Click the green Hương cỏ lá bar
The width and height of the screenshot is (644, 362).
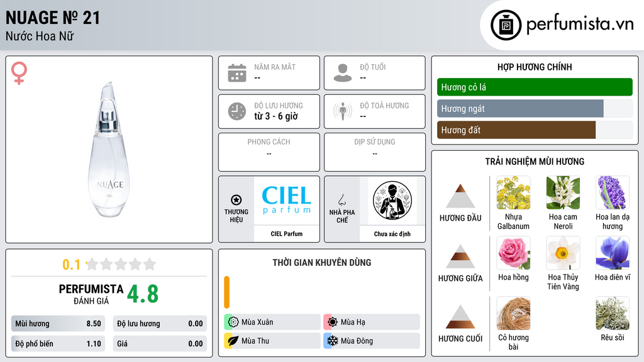[535, 87]
